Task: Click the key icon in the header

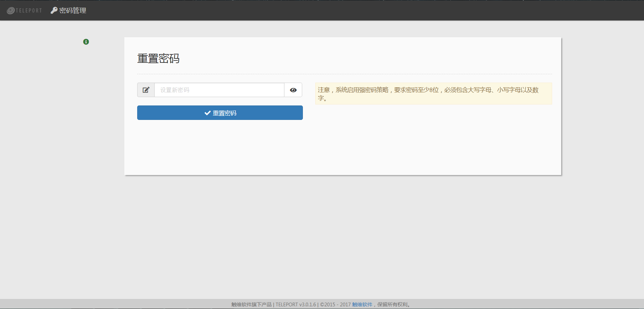Action: tap(54, 10)
